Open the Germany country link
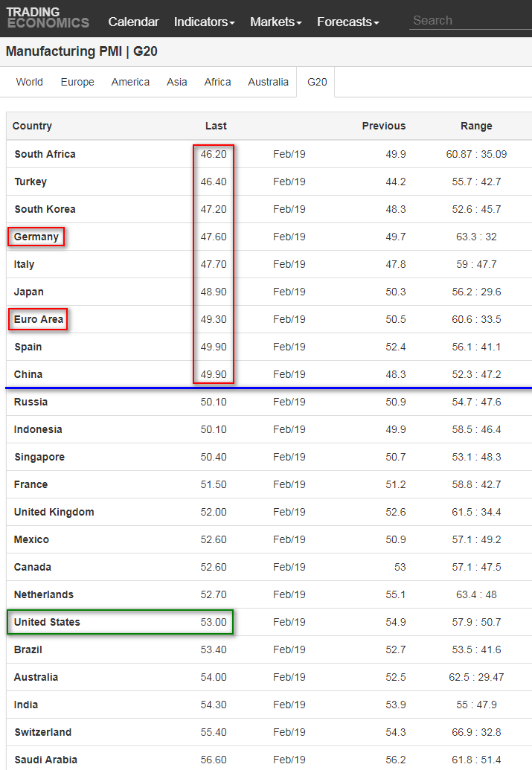532x770 pixels. [36, 237]
